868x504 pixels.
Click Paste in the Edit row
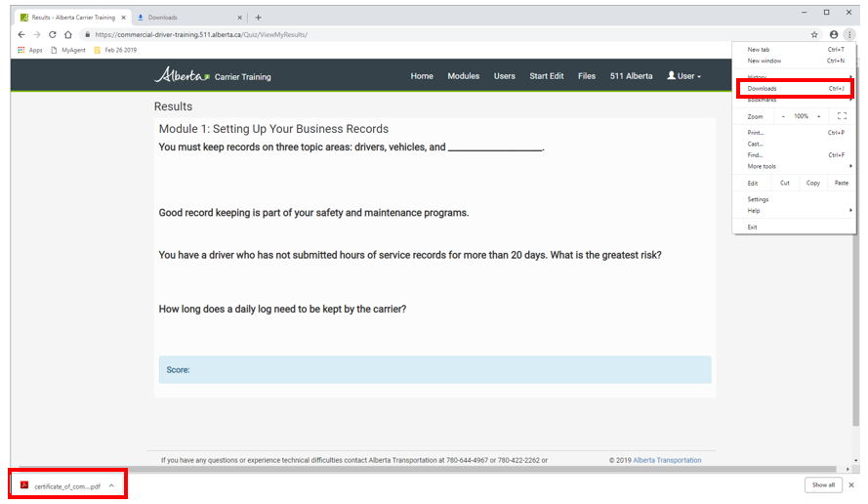(x=842, y=183)
